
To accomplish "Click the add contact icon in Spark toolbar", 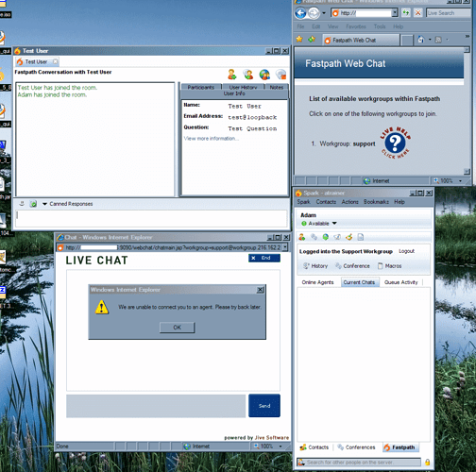I will pyautogui.click(x=302, y=237).
